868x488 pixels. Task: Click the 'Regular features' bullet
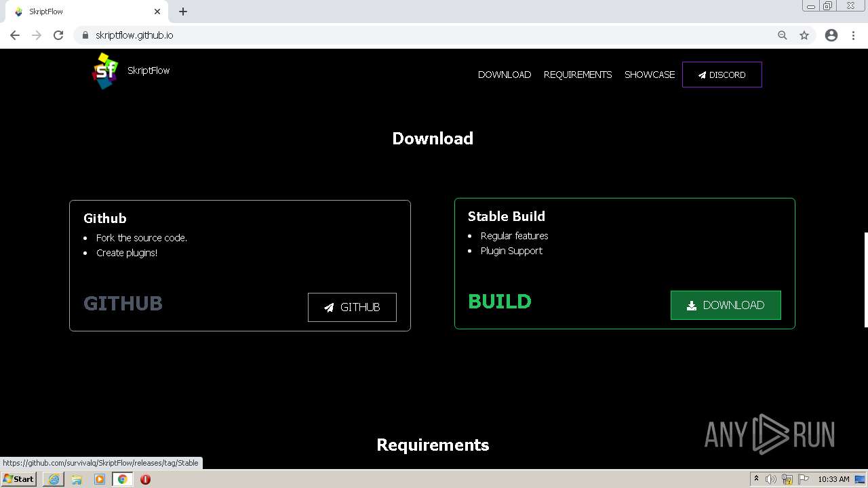tap(515, 236)
